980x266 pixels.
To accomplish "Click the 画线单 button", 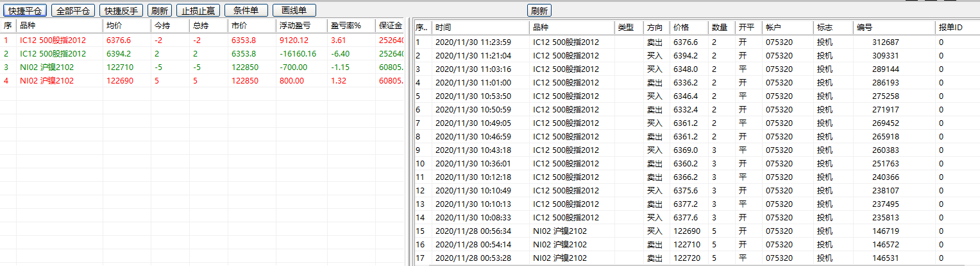I will tap(294, 11).
